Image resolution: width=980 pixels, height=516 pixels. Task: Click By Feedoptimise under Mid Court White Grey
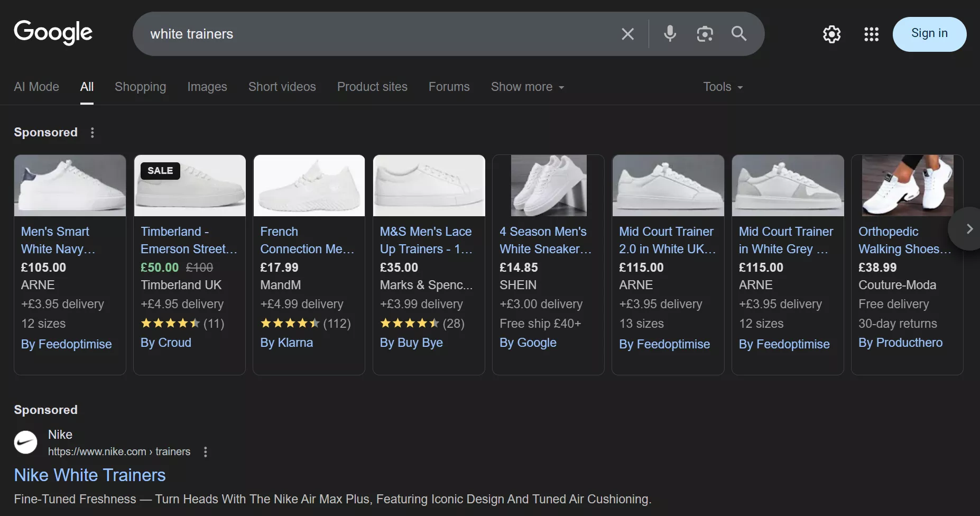pos(784,344)
